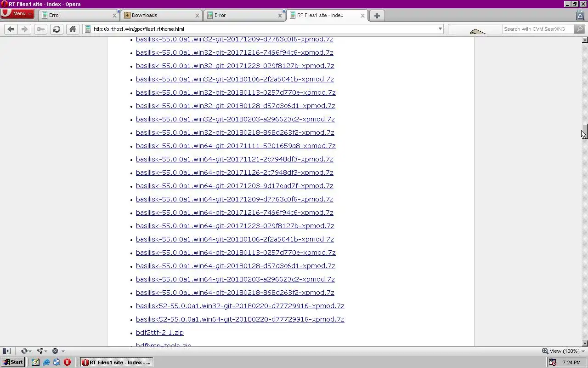Open win32-git-20180218-868d263f2 basilisk link
Viewport: 588px width, 368px height.
[x=235, y=132]
